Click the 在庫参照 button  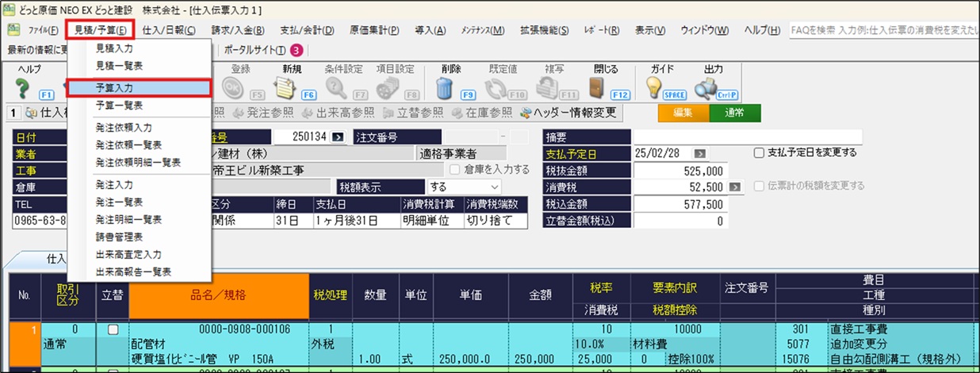click(484, 113)
